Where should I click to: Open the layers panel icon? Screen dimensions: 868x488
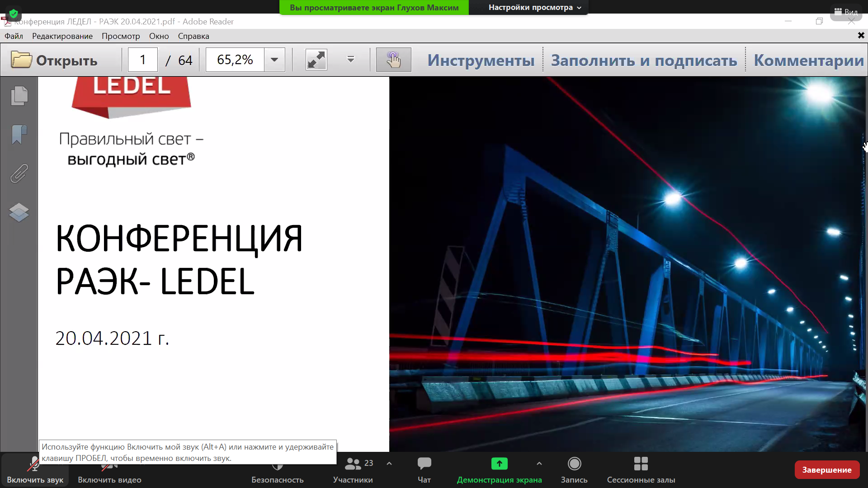(x=19, y=212)
